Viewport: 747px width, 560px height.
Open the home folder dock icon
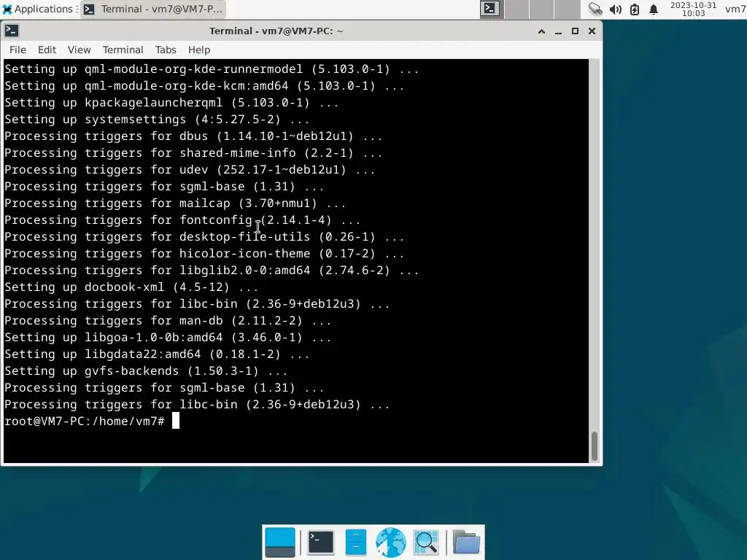click(x=466, y=542)
